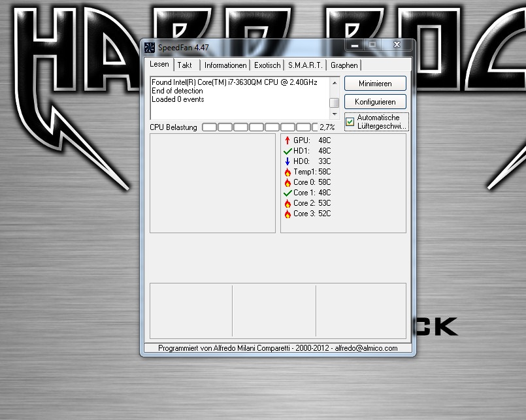
Task: Switch to the Lesen tab
Action: [x=159, y=64]
